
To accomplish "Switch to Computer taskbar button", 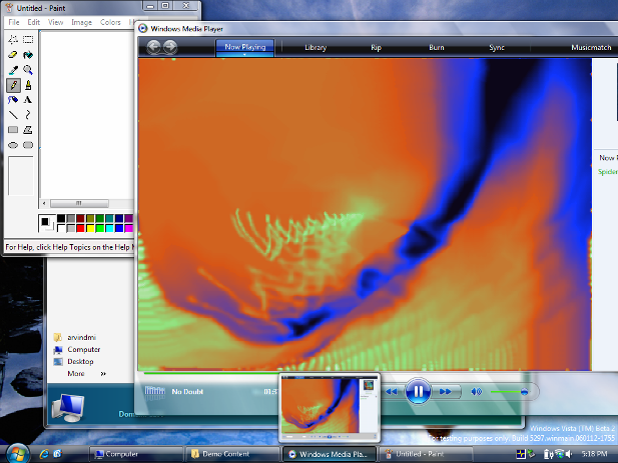I will 136,454.
